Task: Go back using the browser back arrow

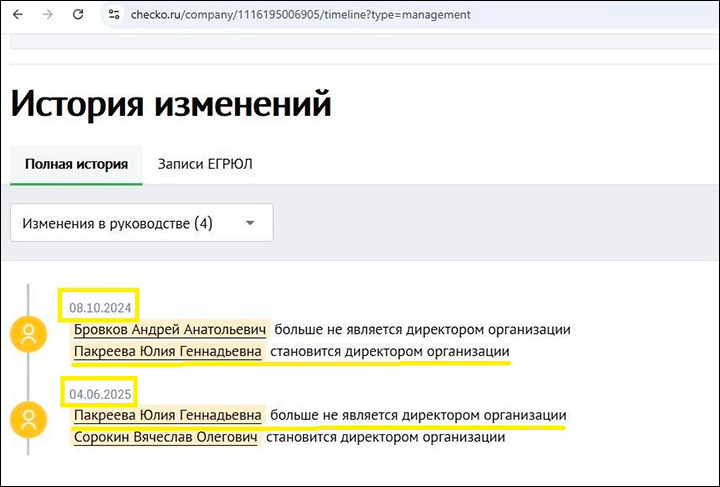Action: point(18,15)
